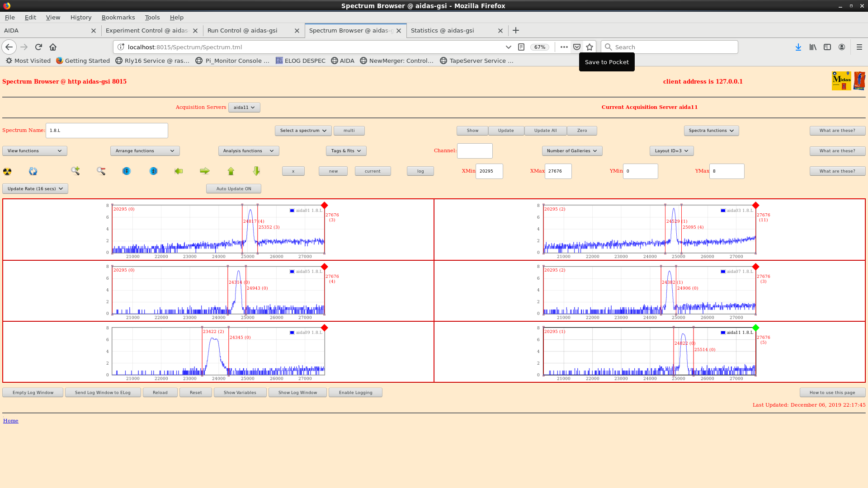The width and height of the screenshot is (868, 488).
Task: Click the Update All button
Action: (x=545, y=131)
